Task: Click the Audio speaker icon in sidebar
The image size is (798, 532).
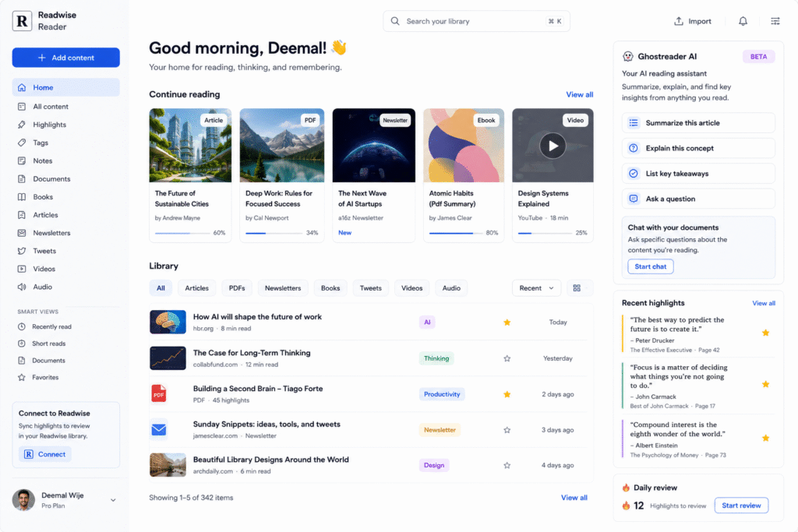Action: click(x=21, y=287)
